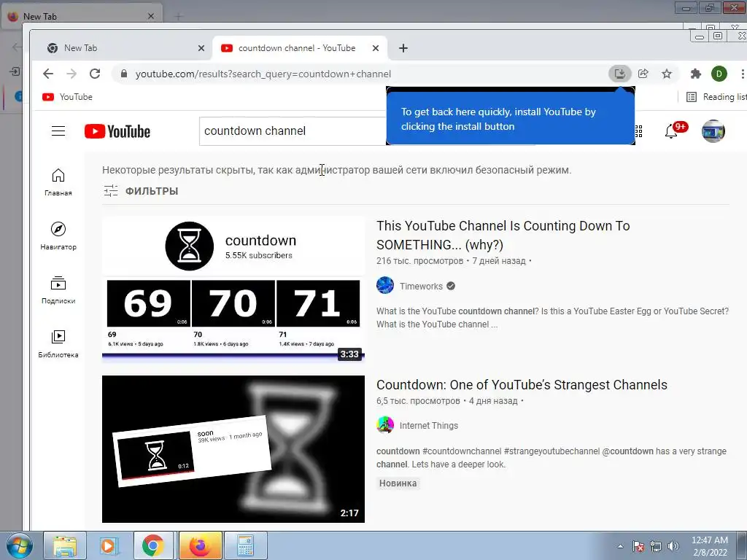Click the Install YouTube icon in address bar
The width and height of the screenshot is (747, 560).
coord(620,74)
